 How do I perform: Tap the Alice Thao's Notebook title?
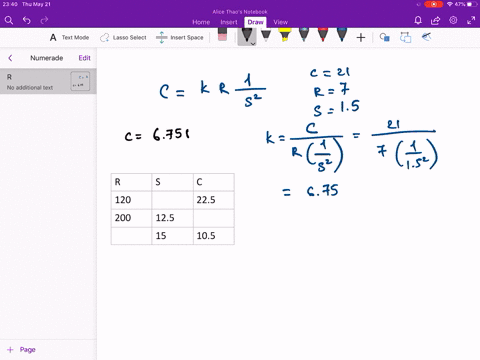click(240, 12)
